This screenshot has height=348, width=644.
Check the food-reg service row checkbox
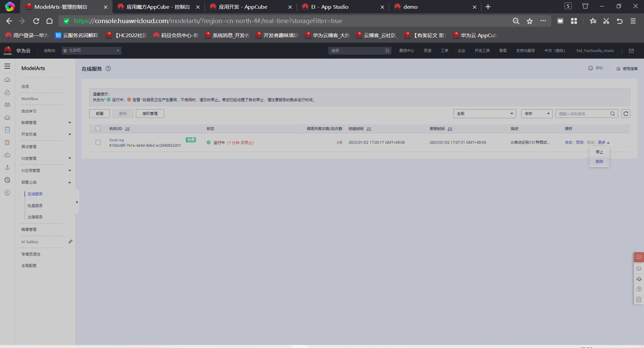pyautogui.click(x=98, y=142)
